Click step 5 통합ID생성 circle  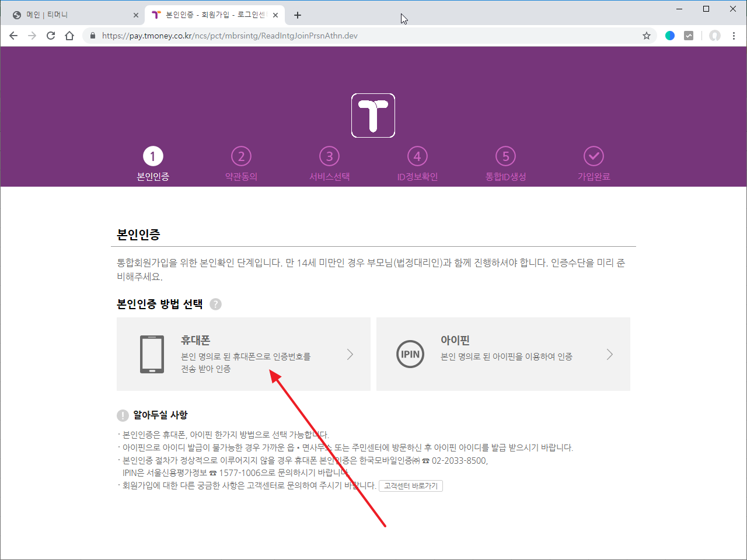[505, 156]
